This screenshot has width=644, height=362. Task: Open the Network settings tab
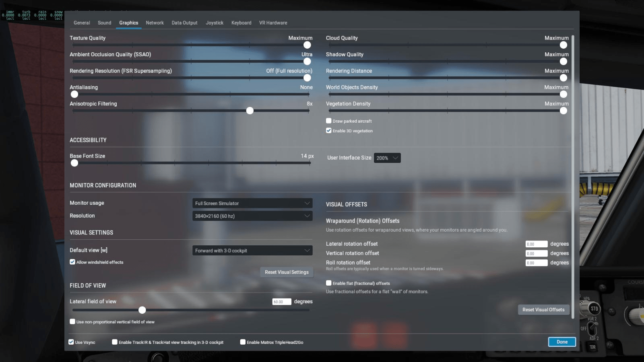coord(155,23)
